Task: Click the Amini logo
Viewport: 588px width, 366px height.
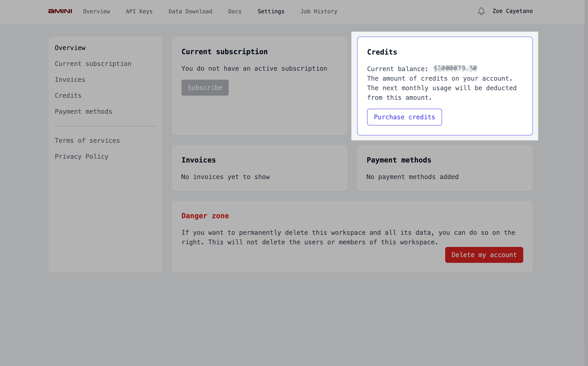Action: coord(60,11)
